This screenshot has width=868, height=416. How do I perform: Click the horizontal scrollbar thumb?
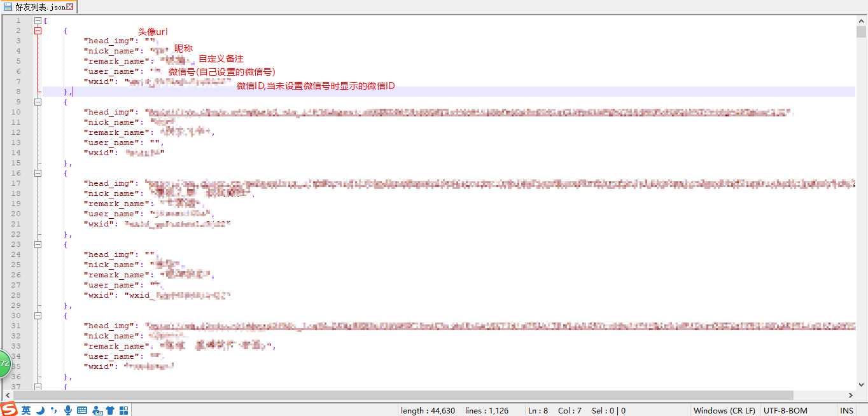[403, 395]
